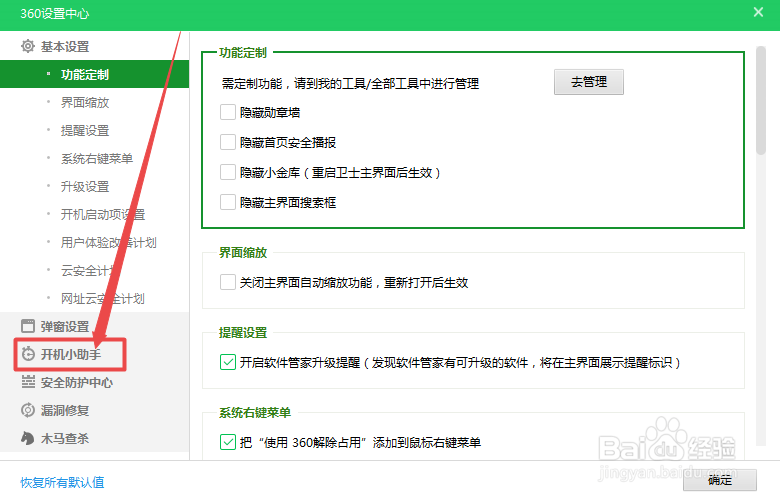Click the 去管理 button
Viewport: 780px width, 500px height.
[588, 82]
